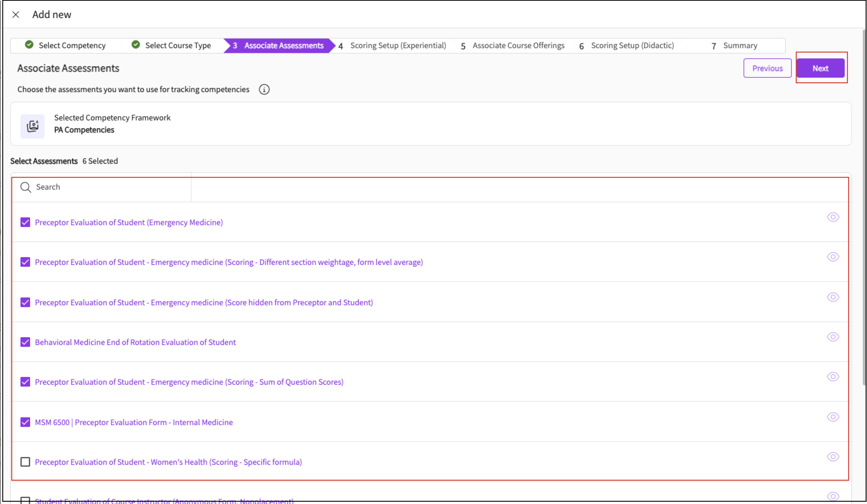The height and width of the screenshot is (504, 867).
Task: Preview Emergency Medicine evaluation with eye icon
Action: [x=833, y=217]
